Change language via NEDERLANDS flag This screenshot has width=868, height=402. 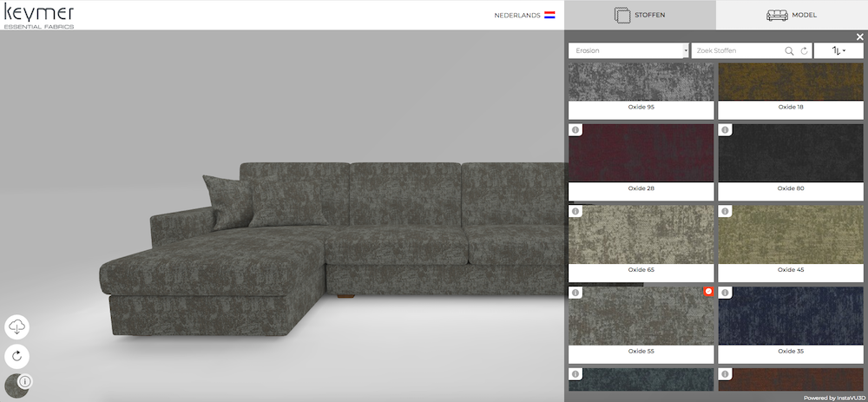pyautogui.click(x=524, y=16)
